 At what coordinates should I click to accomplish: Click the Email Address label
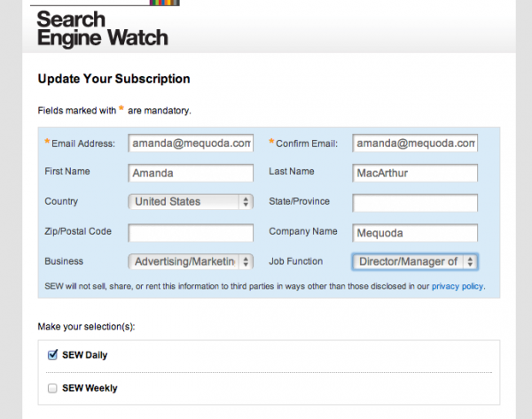[x=83, y=144]
